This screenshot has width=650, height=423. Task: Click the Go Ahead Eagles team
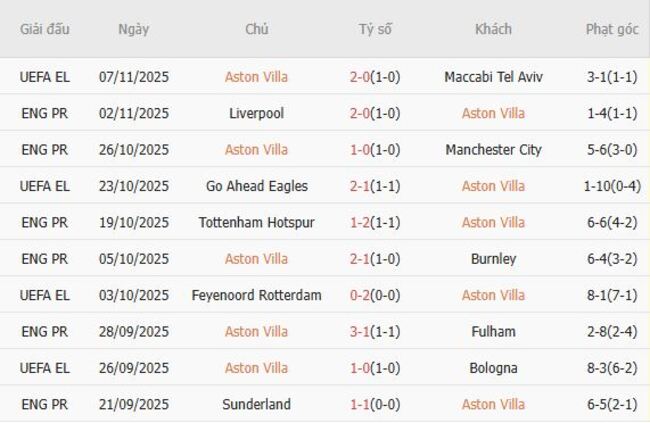[x=256, y=186]
